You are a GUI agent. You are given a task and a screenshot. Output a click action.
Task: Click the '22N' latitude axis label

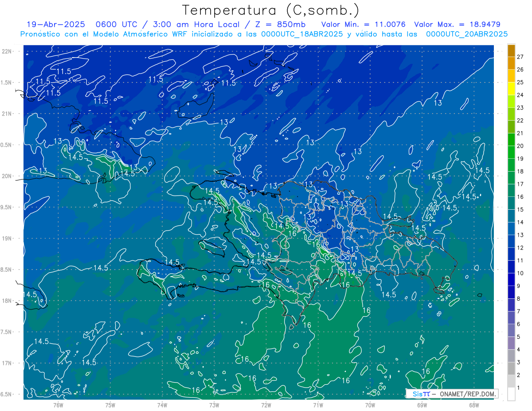7,51
